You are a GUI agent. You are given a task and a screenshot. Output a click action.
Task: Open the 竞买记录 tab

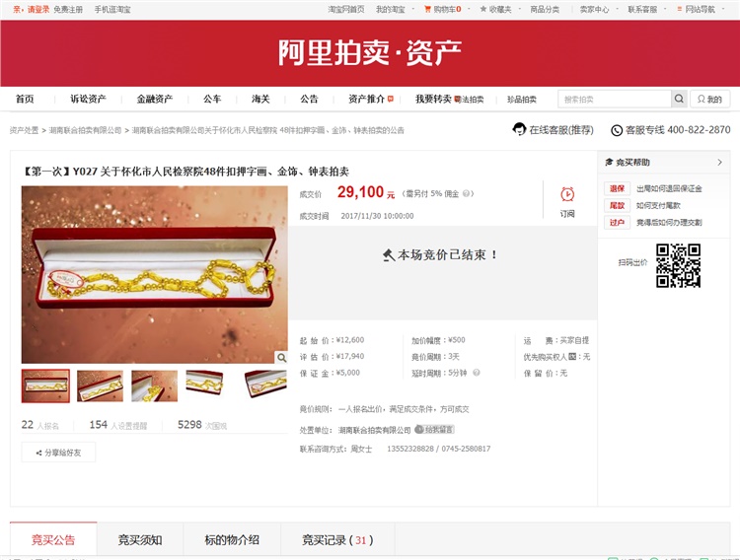tap(337, 539)
